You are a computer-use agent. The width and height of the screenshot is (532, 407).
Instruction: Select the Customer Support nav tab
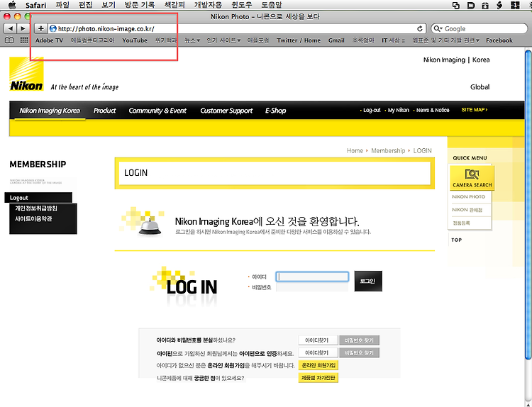(226, 111)
